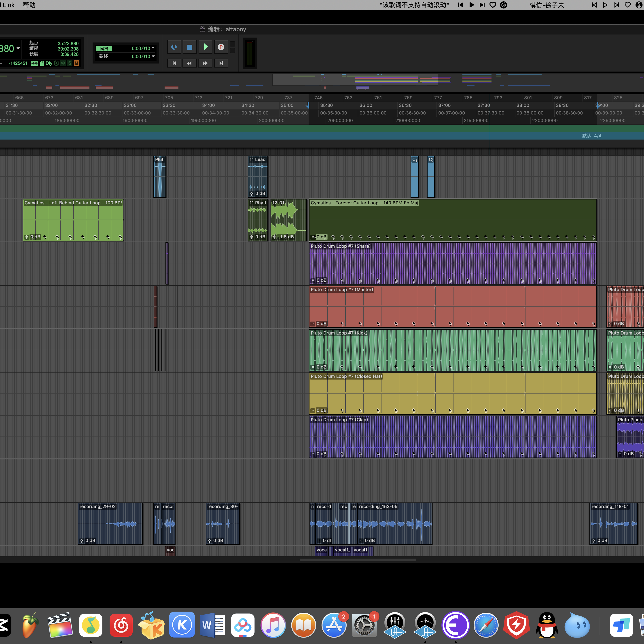Go to end of session
Viewport: 644px width, 644px height.
[221, 63]
